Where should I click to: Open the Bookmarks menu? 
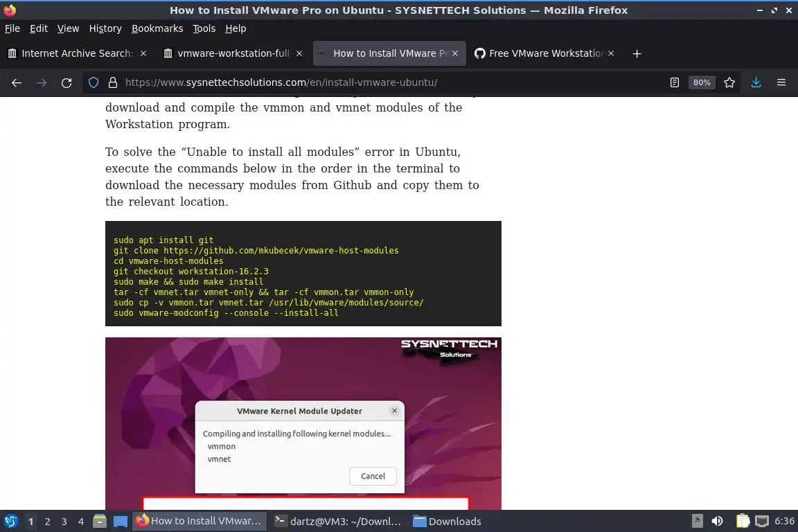(x=157, y=28)
